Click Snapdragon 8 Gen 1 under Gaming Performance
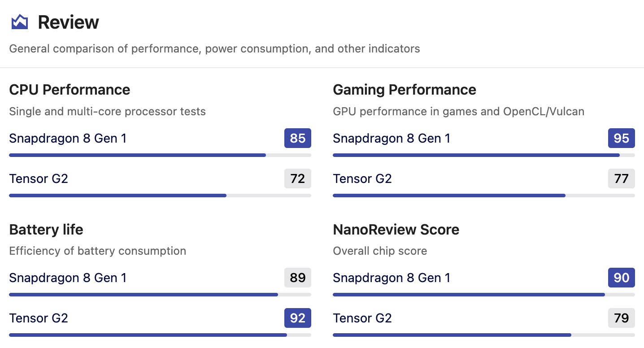The image size is (644, 348). [392, 138]
